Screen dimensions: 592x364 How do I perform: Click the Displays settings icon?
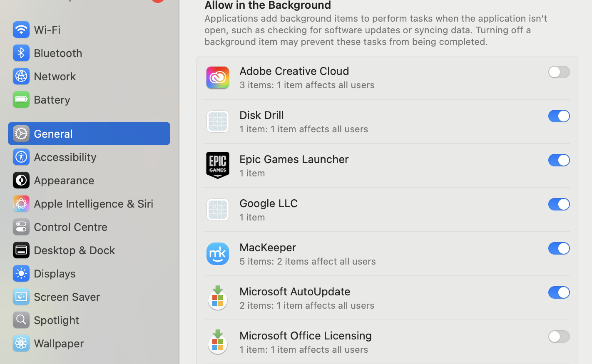tap(21, 273)
